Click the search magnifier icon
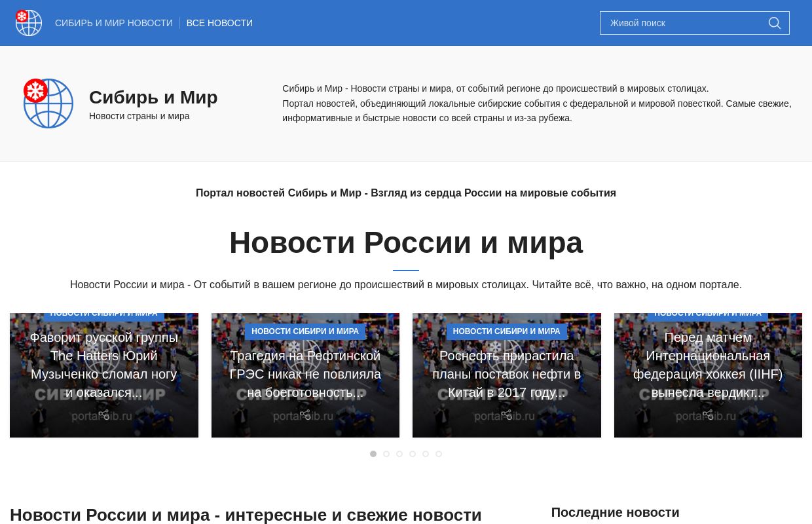 pos(775,23)
